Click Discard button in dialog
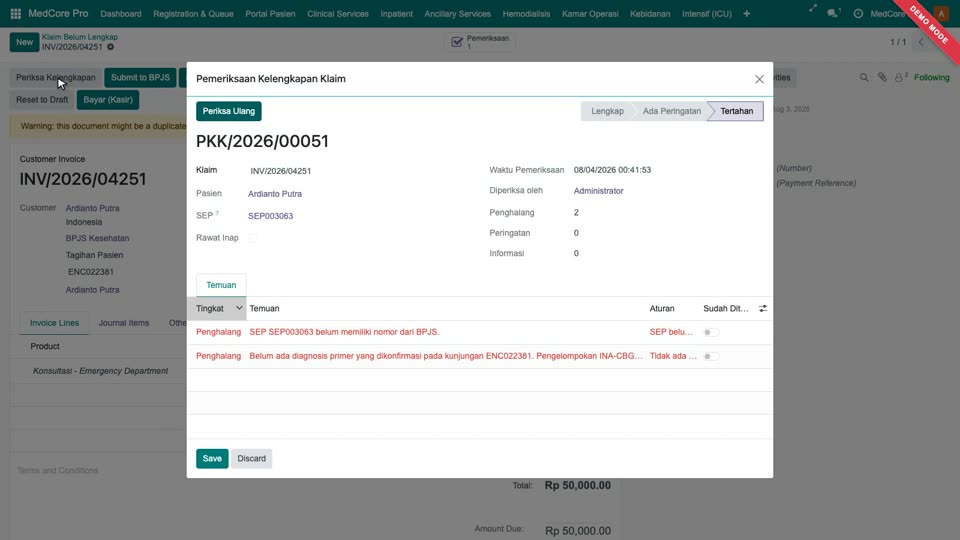960x540 pixels. point(252,459)
